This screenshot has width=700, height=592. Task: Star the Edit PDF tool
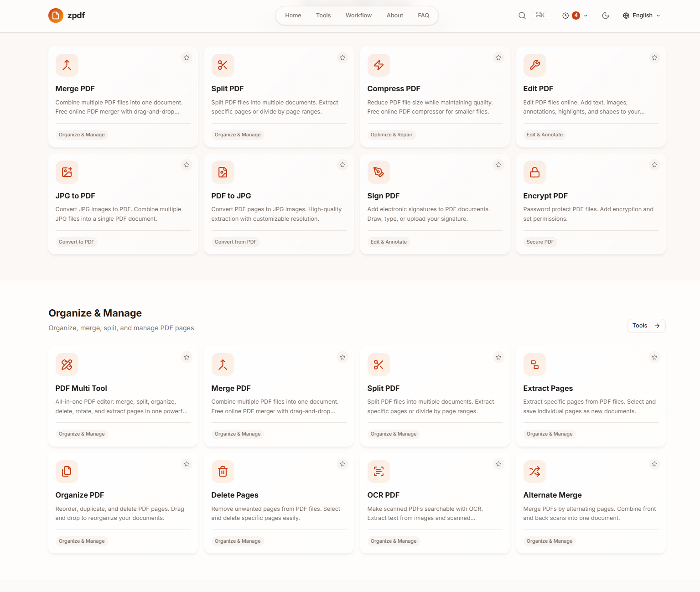[654, 57]
